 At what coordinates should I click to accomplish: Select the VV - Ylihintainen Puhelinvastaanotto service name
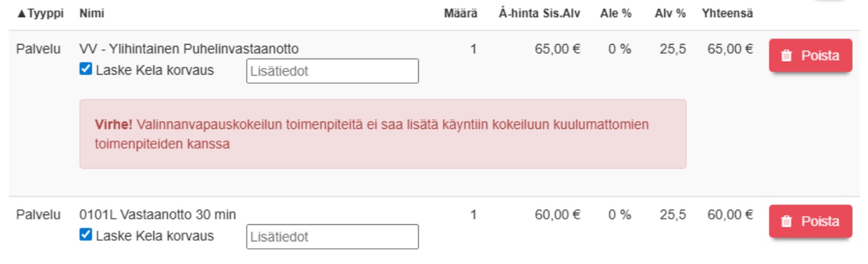pos(189,49)
